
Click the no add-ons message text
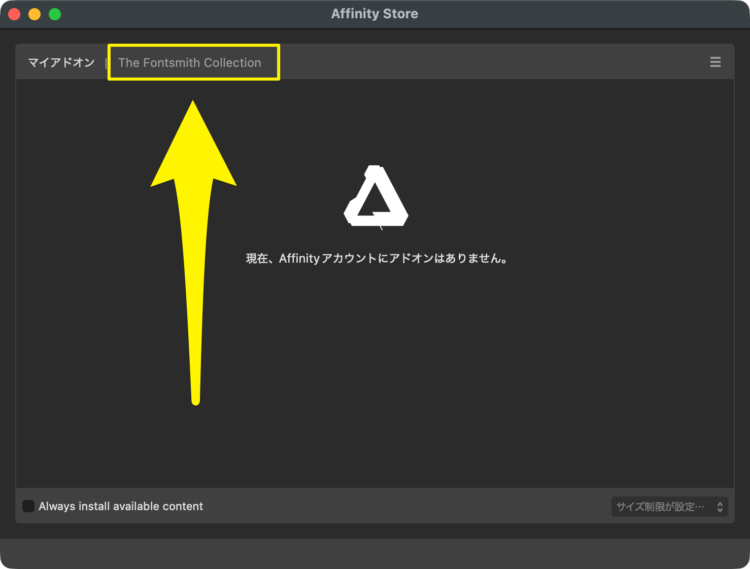(376, 258)
